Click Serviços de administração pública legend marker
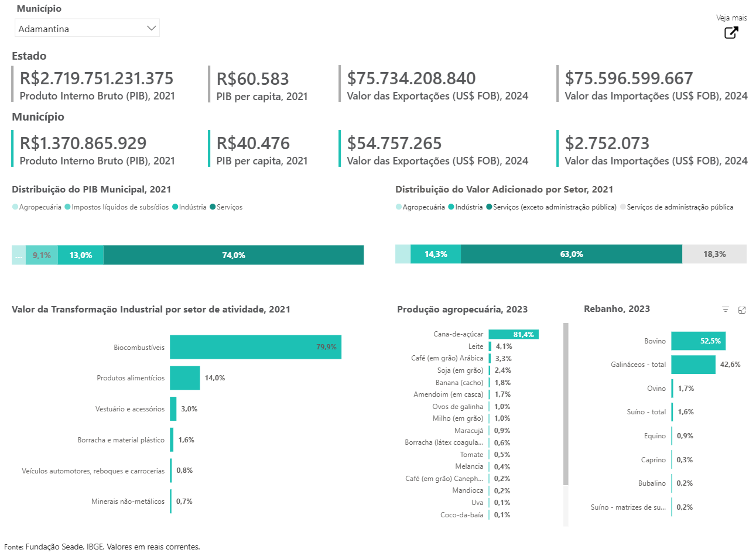The width and height of the screenshot is (756, 553). pos(623,207)
